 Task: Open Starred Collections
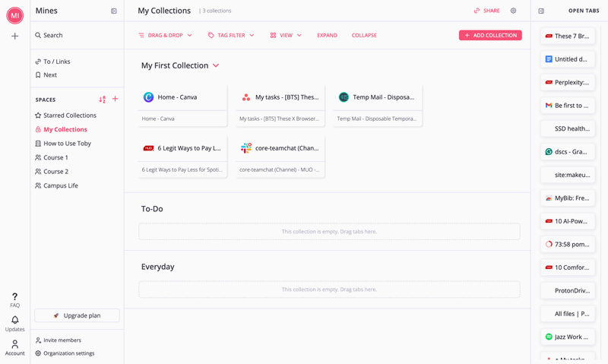pos(65,116)
